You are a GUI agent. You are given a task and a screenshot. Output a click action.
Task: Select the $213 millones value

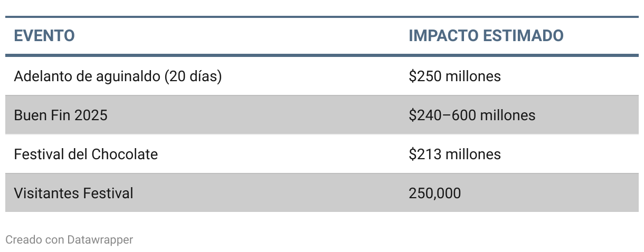coord(454,154)
